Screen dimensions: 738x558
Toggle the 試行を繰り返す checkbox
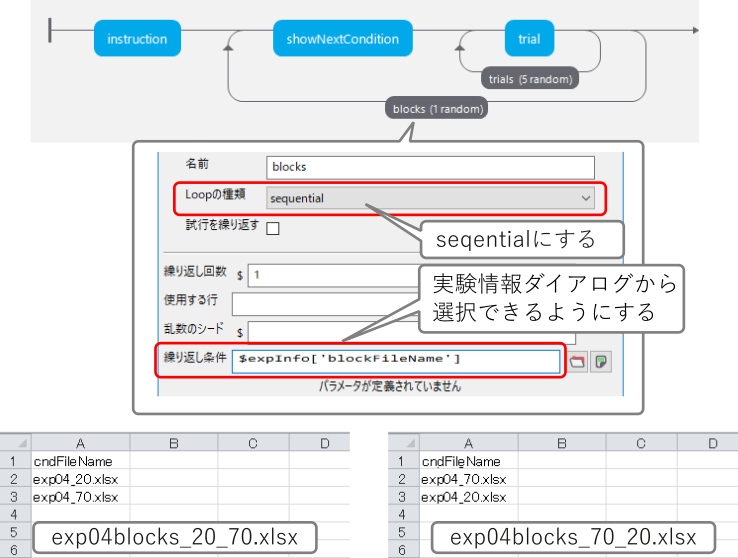point(273,228)
